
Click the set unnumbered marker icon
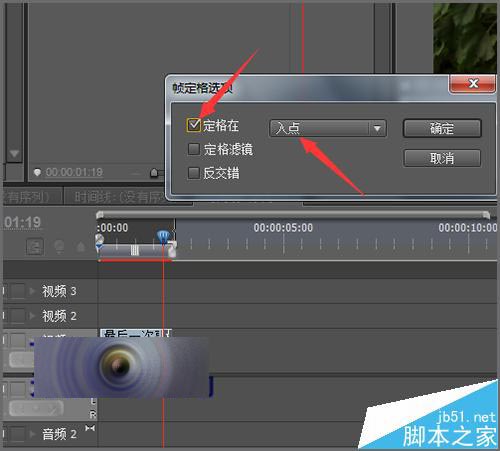click(x=81, y=247)
